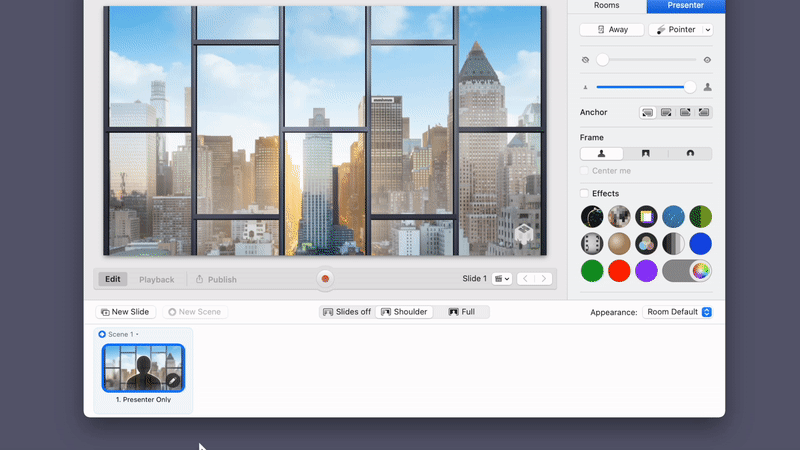Click the Publish button
Image resolution: width=800 pixels, height=450 pixels.
click(216, 280)
